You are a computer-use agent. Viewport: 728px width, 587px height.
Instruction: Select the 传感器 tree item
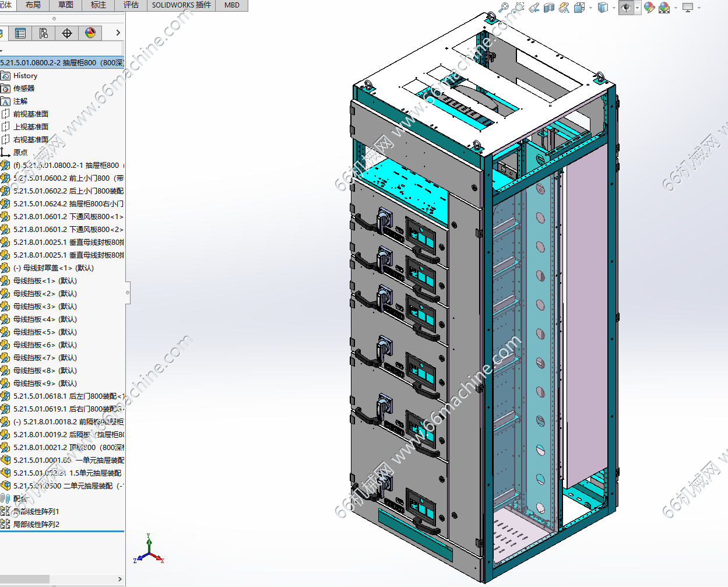24,89
